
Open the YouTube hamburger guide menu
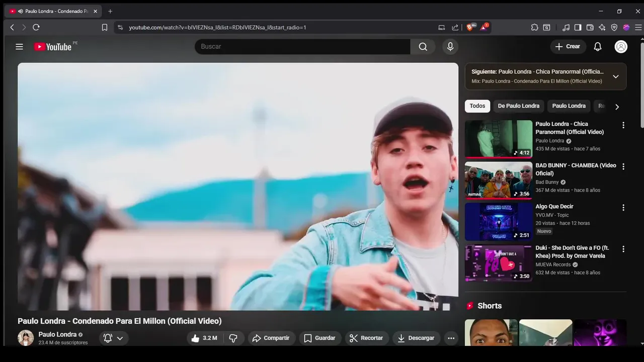[x=19, y=47]
